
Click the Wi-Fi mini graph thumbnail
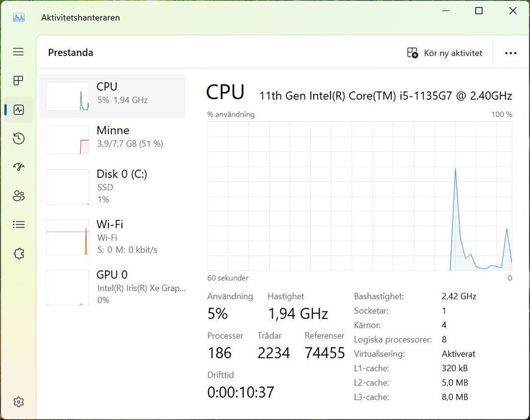tap(67, 237)
